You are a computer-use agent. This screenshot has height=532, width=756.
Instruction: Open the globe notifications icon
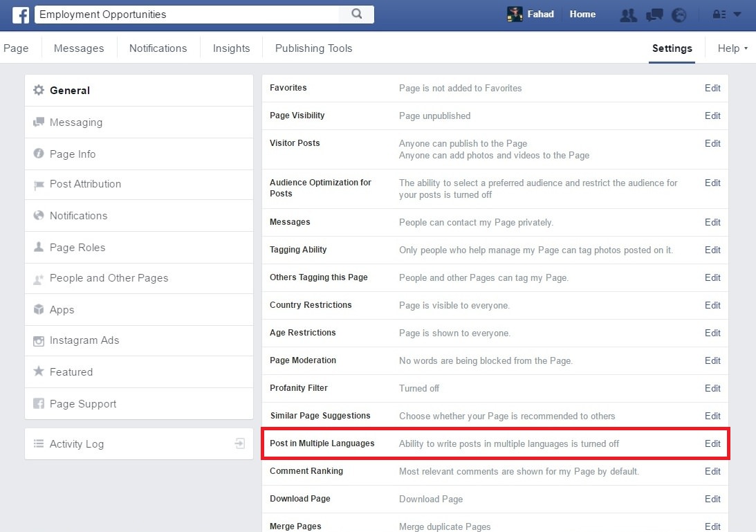click(679, 15)
